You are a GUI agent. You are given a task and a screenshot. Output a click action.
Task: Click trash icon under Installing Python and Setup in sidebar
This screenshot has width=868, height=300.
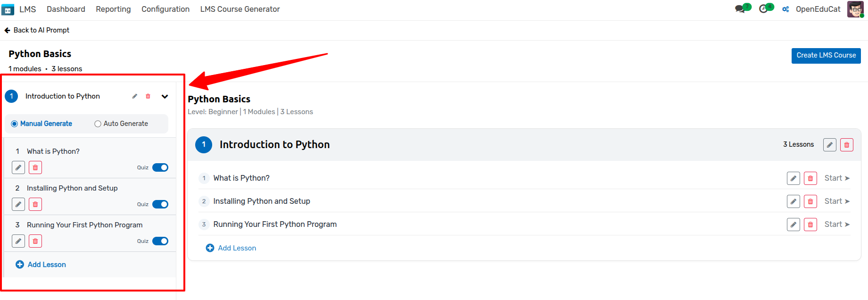[x=35, y=204]
